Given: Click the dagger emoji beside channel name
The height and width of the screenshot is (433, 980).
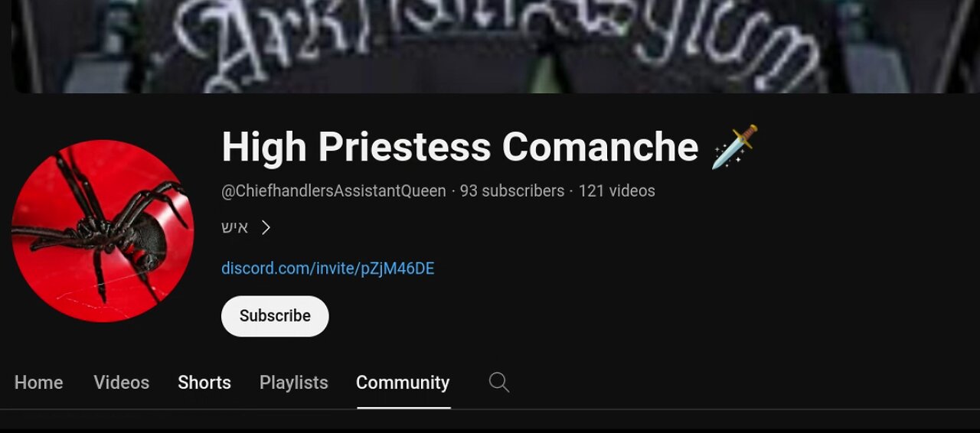Looking at the screenshot, I should pos(735,147).
